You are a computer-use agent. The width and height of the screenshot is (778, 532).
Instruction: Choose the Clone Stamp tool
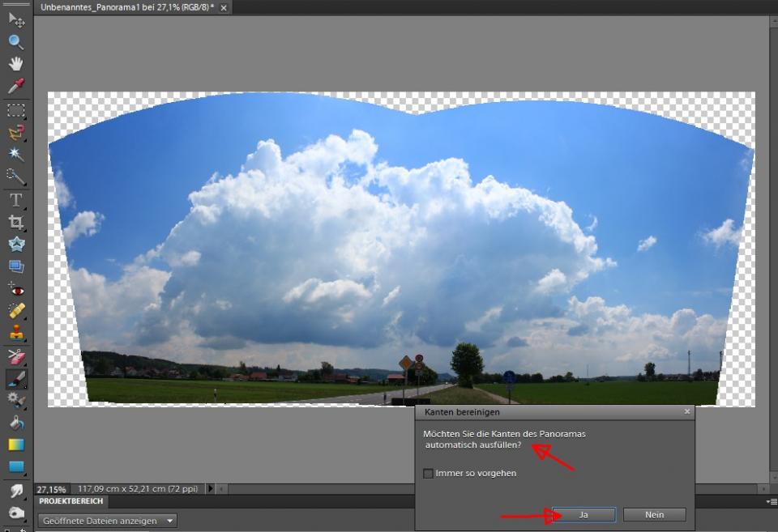[x=15, y=332]
